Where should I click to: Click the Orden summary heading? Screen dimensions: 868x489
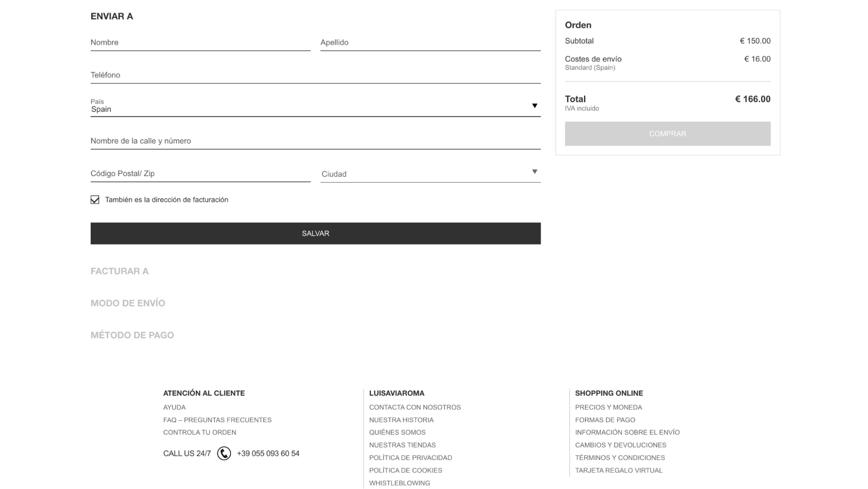click(578, 25)
